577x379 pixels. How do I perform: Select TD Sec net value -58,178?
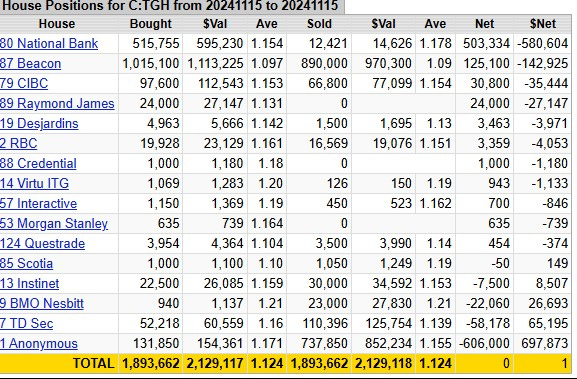pyautogui.click(x=488, y=323)
